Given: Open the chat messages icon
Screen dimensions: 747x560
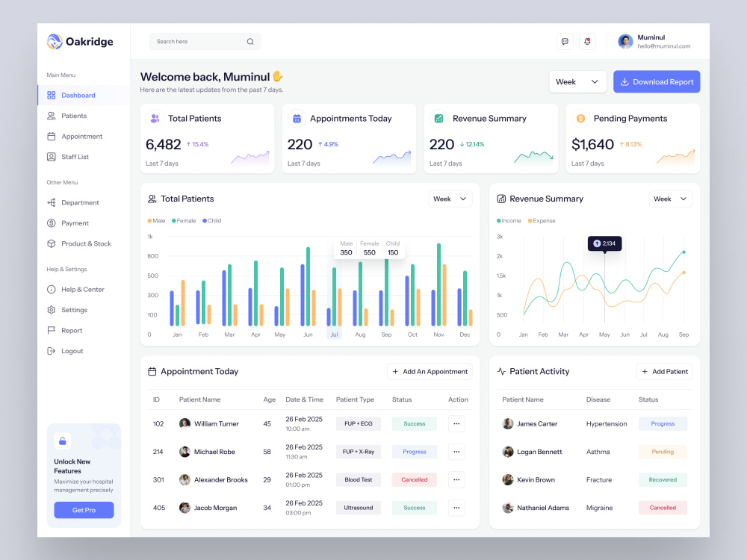Looking at the screenshot, I should pos(565,41).
